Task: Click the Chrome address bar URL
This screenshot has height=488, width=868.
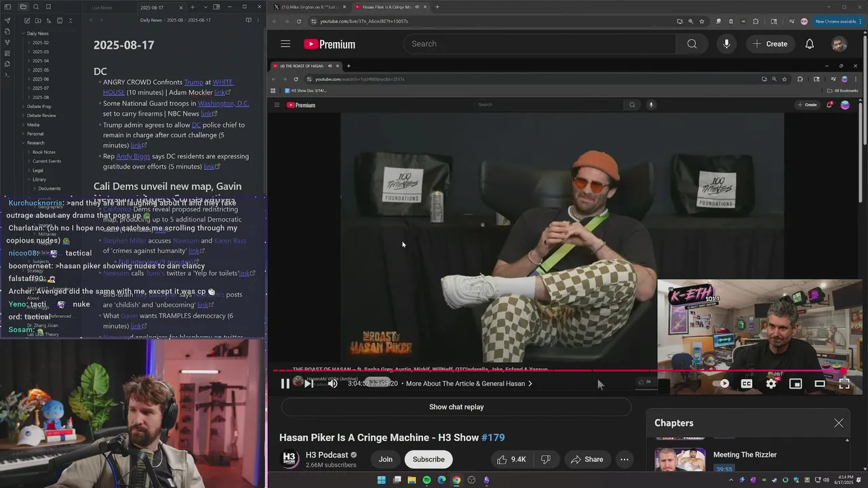Action: [x=364, y=21]
